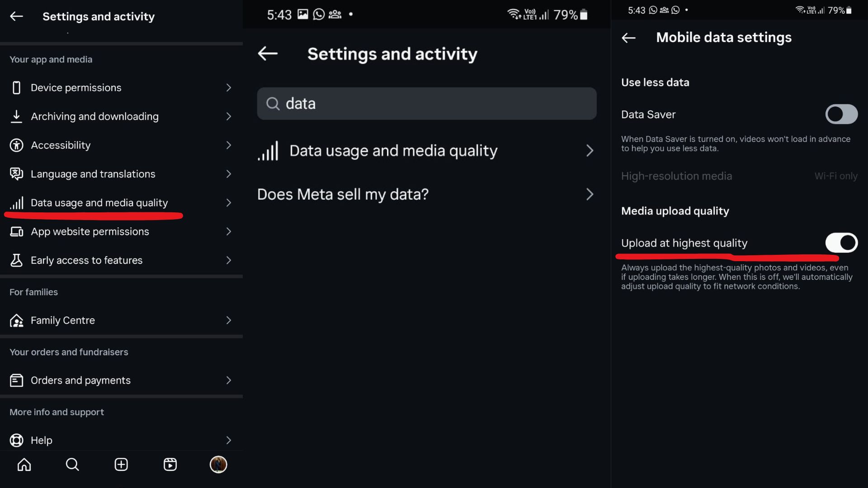Click inside the data search field
The image size is (868, 488).
(x=426, y=103)
